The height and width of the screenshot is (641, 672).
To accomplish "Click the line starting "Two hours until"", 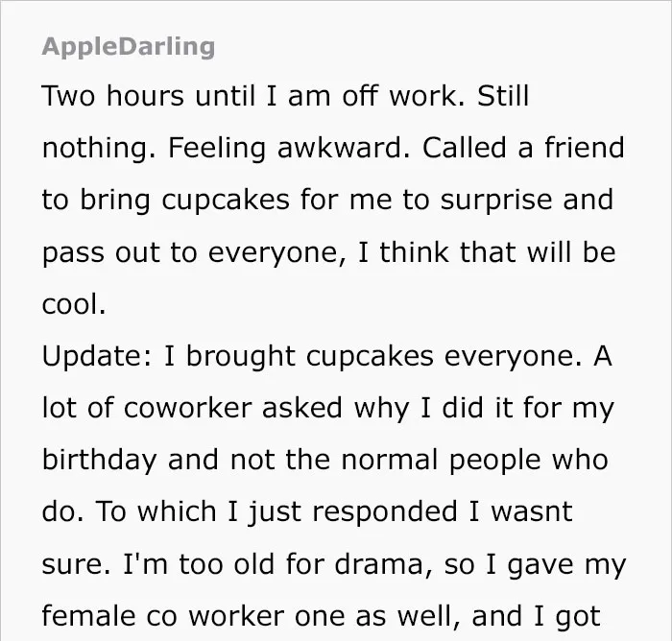I will [285, 96].
